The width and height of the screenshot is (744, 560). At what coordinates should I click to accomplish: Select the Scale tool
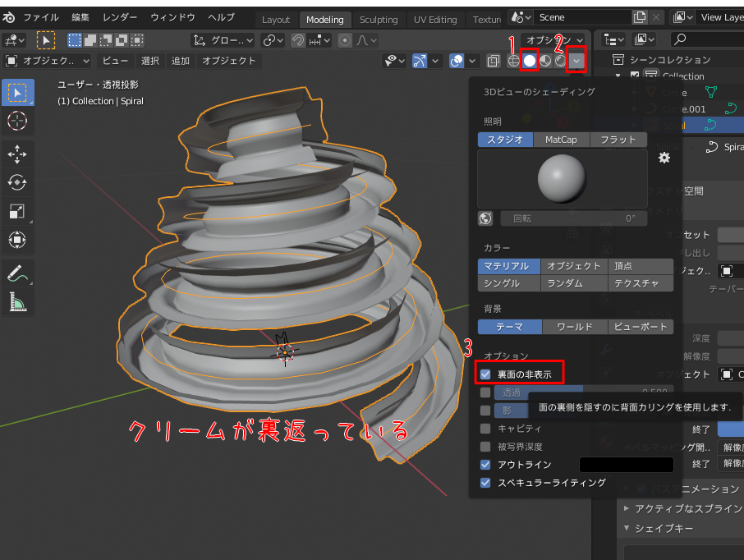pos(17,211)
